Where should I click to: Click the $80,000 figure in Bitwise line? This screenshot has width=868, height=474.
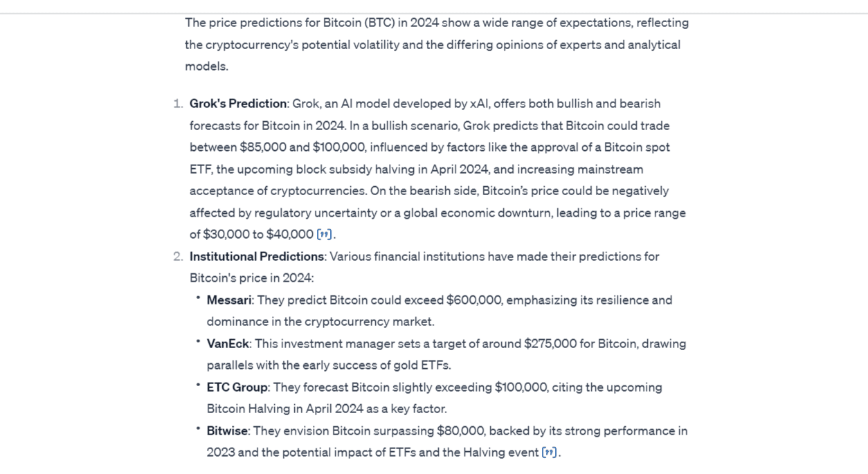(460, 431)
